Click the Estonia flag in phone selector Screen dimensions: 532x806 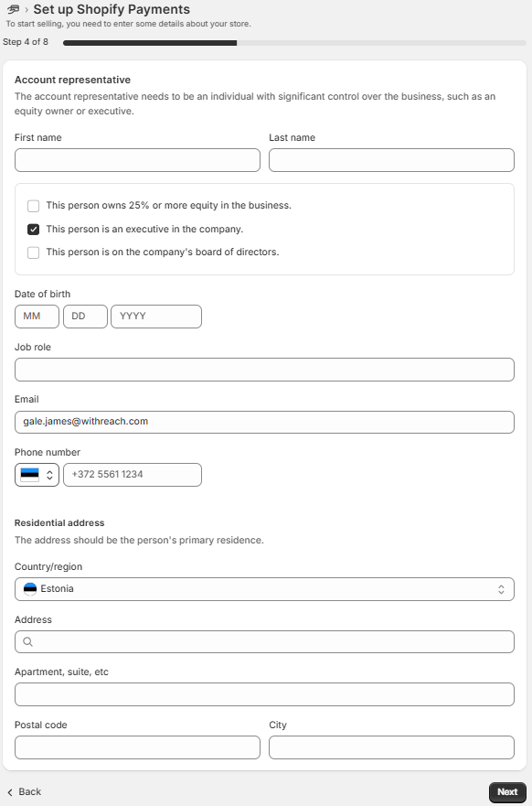coord(29,475)
